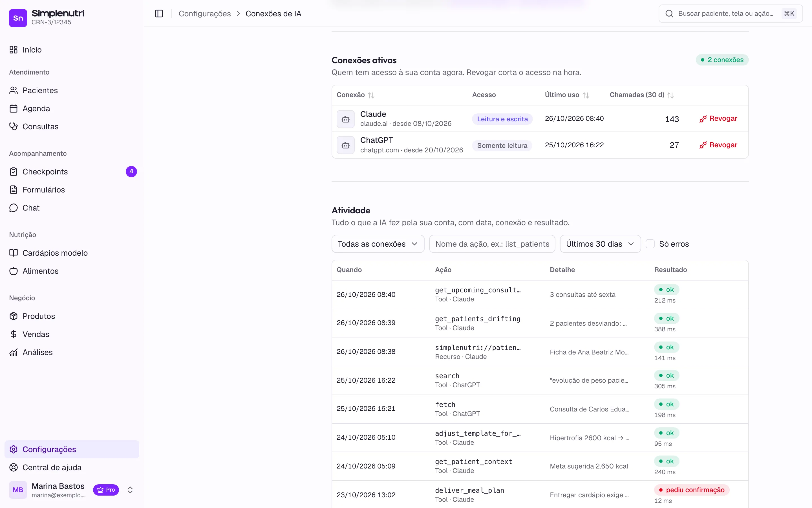This screenshot has width=812, height=508.
Task: Sort by Chamadas (30 d) column
Action: pyautogui.click(x=641, y=95)
